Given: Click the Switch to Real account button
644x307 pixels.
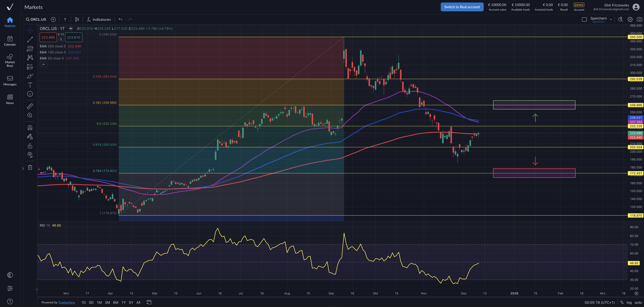Looking at the screenshot, I should (x=462, y=7).
